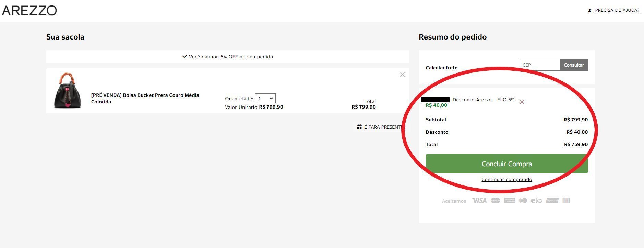Click the boleto barcode payment icon
The width and height of the screenshot is (644, 248).
566,201
